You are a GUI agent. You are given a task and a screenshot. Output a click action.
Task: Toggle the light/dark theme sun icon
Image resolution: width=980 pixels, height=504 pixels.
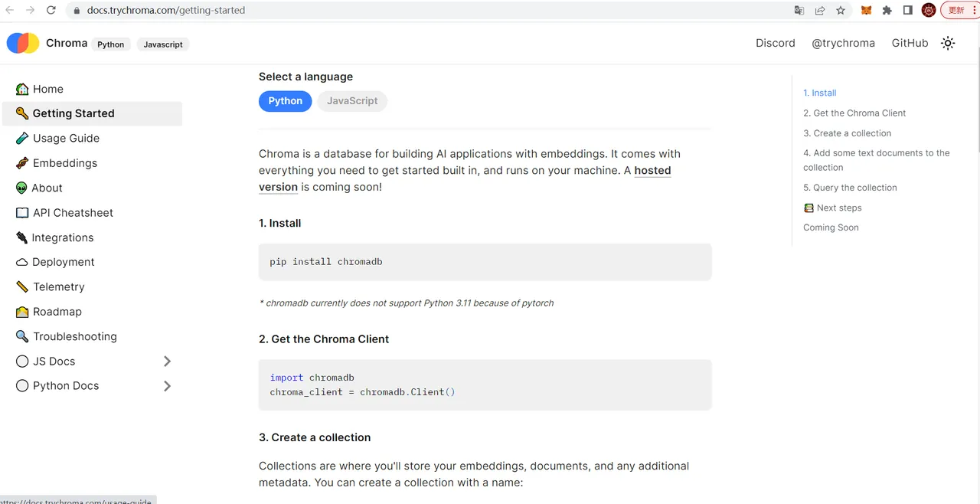(x=948, y=43)
